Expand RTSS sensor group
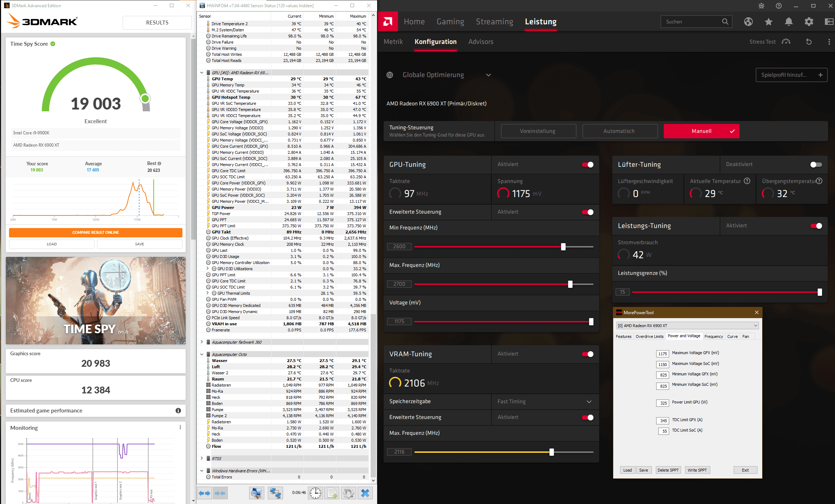Screen dimensions: 835x504 click(x=202, y=459)
